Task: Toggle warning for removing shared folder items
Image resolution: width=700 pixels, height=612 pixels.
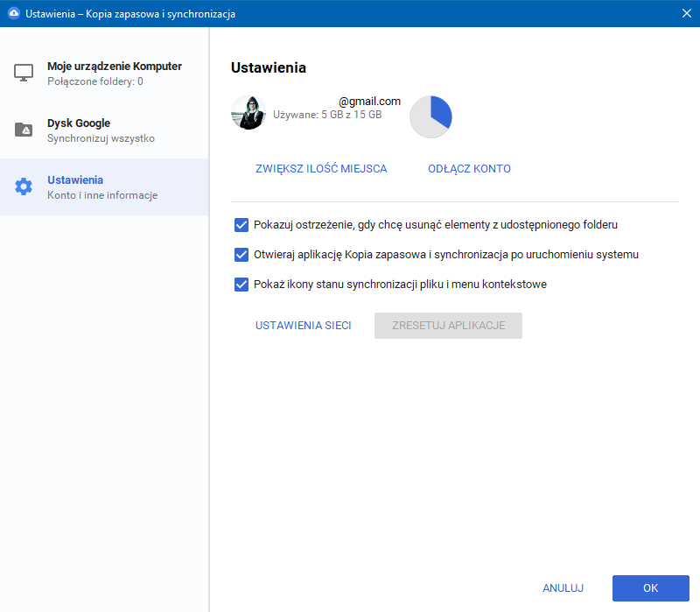Action: tap(241, 225)
